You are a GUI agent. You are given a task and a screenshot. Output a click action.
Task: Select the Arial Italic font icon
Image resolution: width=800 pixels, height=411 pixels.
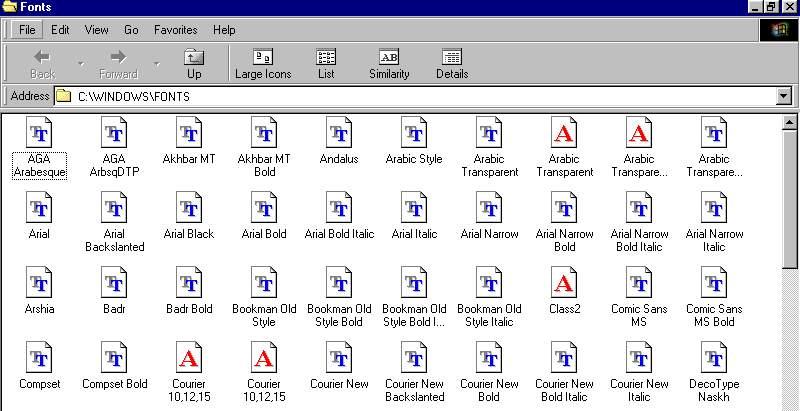[414, 208]
